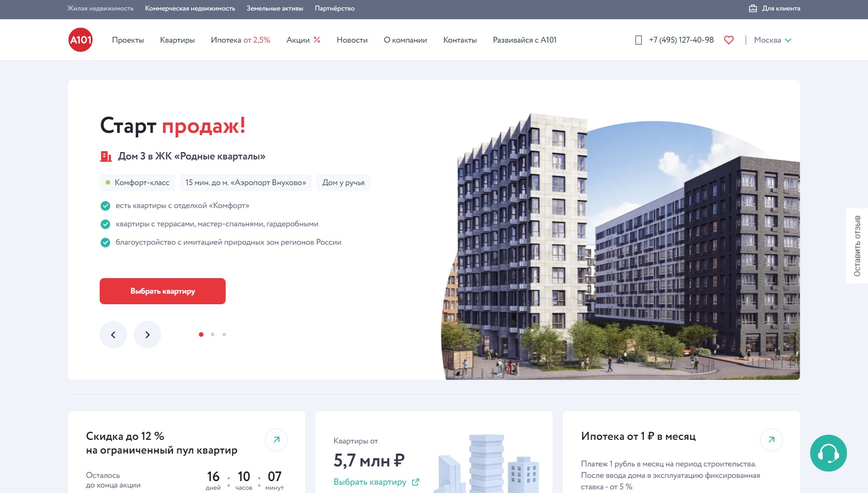
Task: Click the Комфорт-класс tag
Action: pos(137,182)
